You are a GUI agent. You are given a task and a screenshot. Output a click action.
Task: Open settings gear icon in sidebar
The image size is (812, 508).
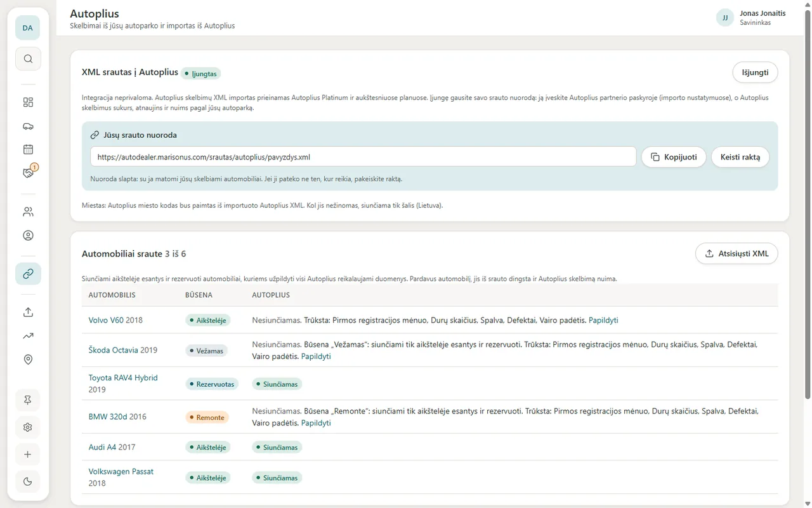tap(28, 427)
